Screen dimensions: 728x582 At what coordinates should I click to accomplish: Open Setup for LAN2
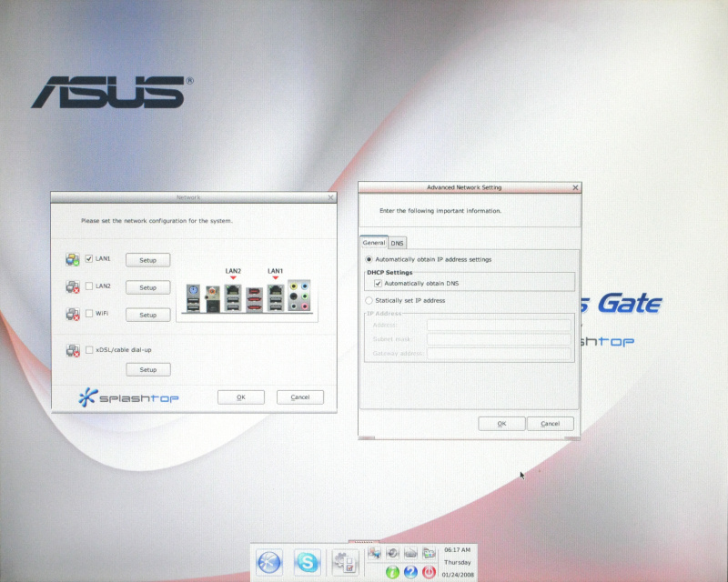(x=148, y=287)
